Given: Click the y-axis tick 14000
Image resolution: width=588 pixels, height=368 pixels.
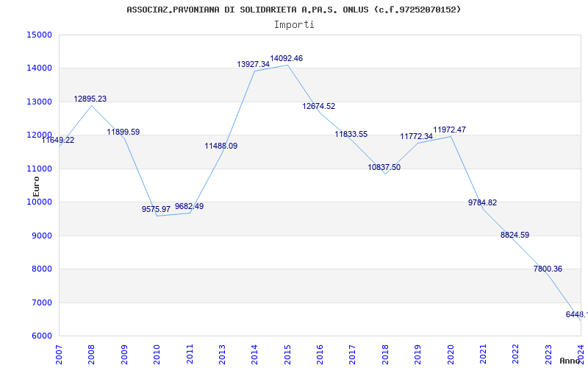Looking at the screenshot, I should tap(39, 68).
